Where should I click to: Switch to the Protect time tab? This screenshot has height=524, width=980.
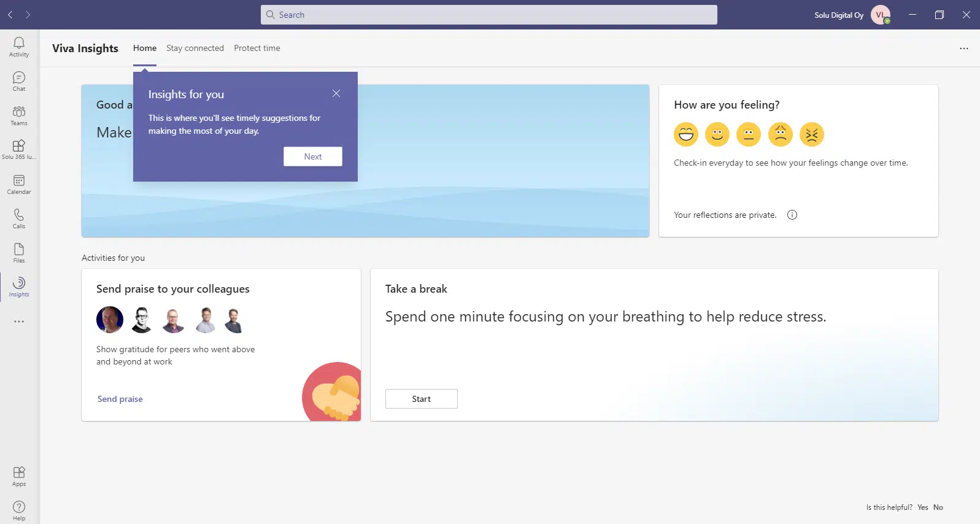[257, 48]
